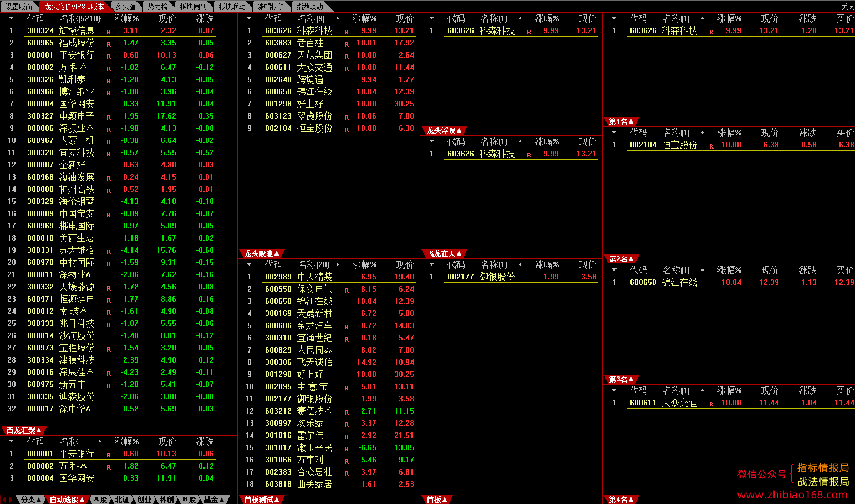Click the R marker beside 赛伍技术
The height and width of the screenshot is (504, 855).
(x=347, y=413)
